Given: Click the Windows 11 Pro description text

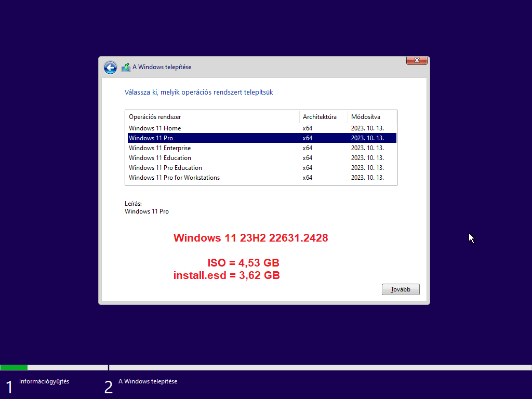Looking at the screenshot, I should (x=147, y=211).
